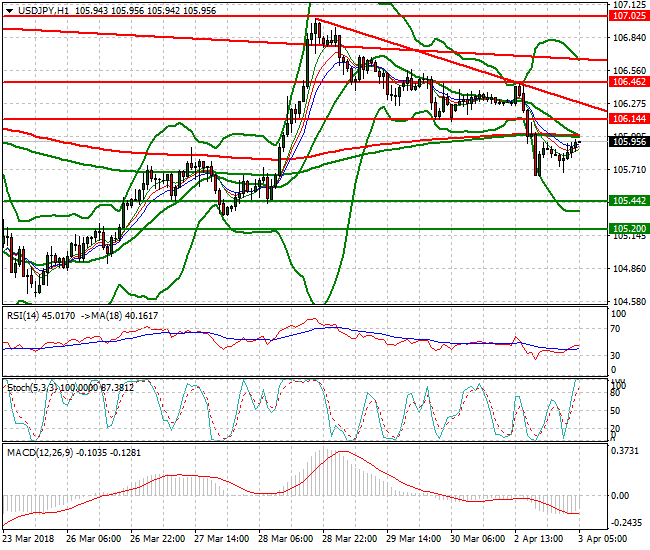The height and width of the screenshot is (550, 650).
Task: Click the -0.2435 MACD scale value
Action: click(x=626, y=523)
